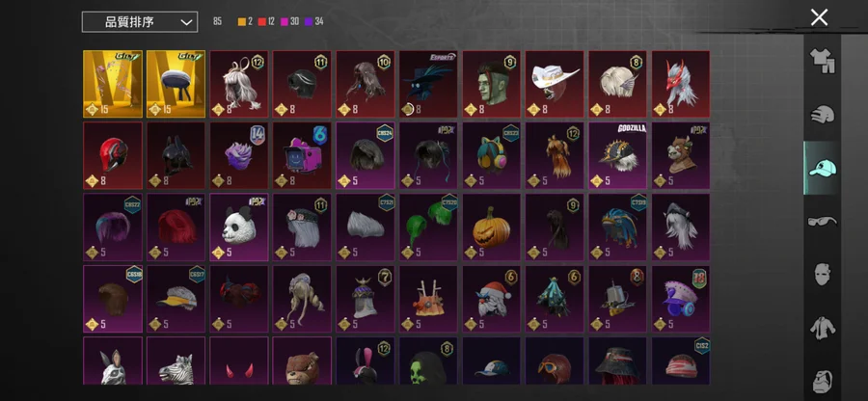
Task: Choose the Godzilla spiked cap item
Action: click(x=618, y=155)
